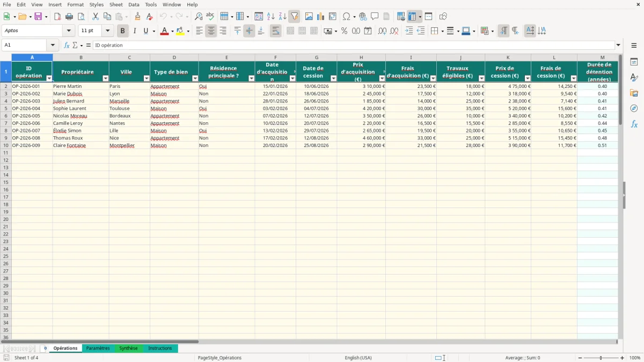The width and height of the screenshot is (644, 362).
Task: Open filter dropdown on Date de cession
Action: click(333, 78)
